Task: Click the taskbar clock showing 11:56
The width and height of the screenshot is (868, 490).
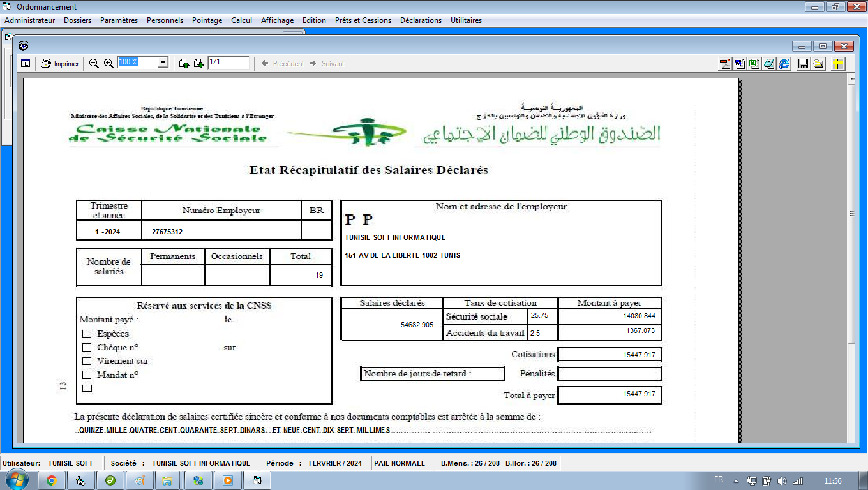Action: [x=833, y=480]
